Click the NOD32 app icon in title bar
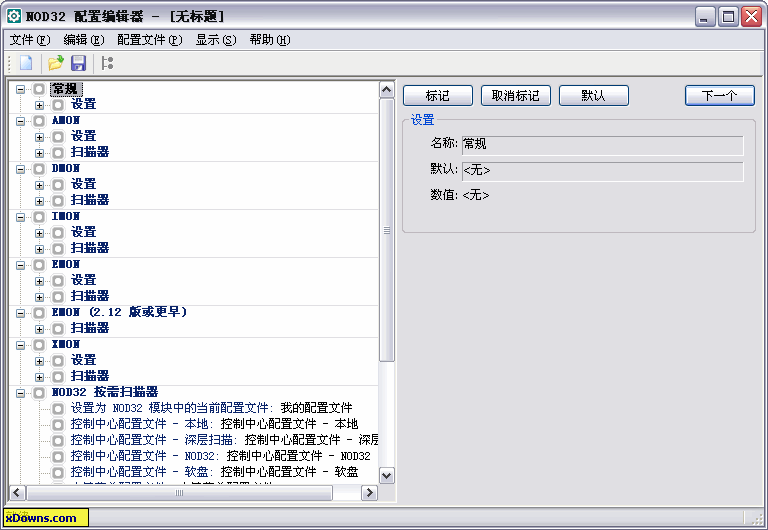768x530 pixels. coord(14,16)
